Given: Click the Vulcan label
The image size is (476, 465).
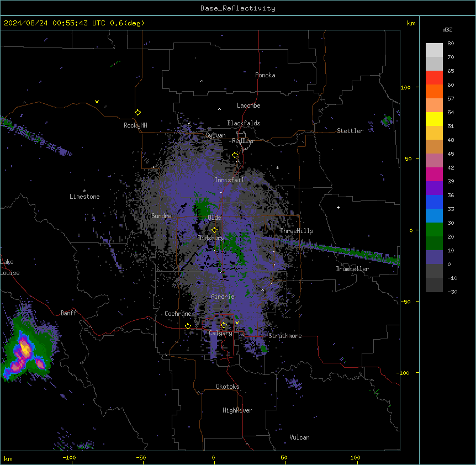Looking at the screenshot, I should pos(300,437).
